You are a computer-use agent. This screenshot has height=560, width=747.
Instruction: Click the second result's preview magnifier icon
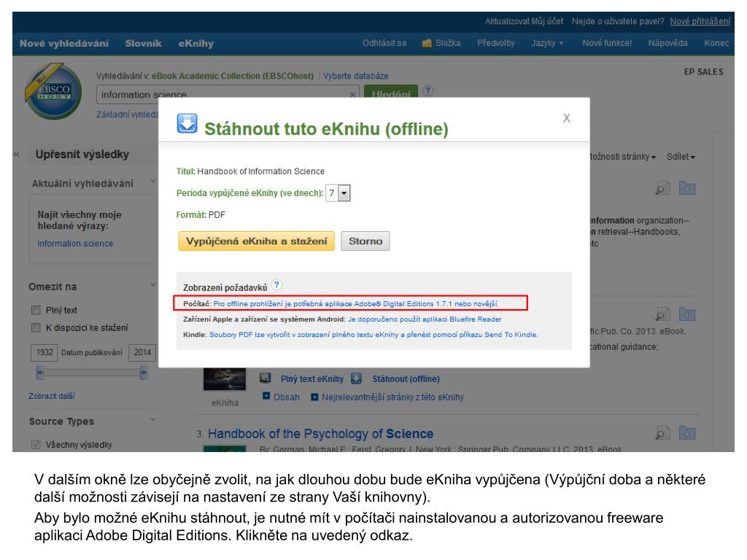pos(662,314)
